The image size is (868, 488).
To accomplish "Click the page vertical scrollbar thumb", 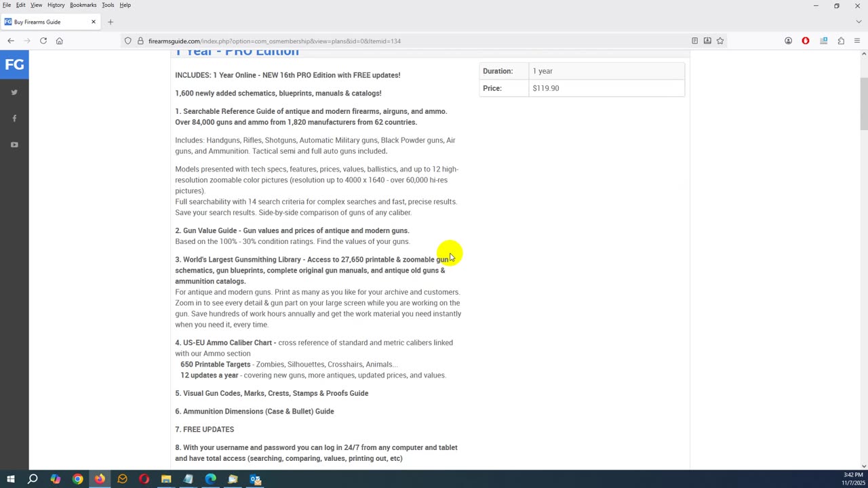I will point(863,103).
